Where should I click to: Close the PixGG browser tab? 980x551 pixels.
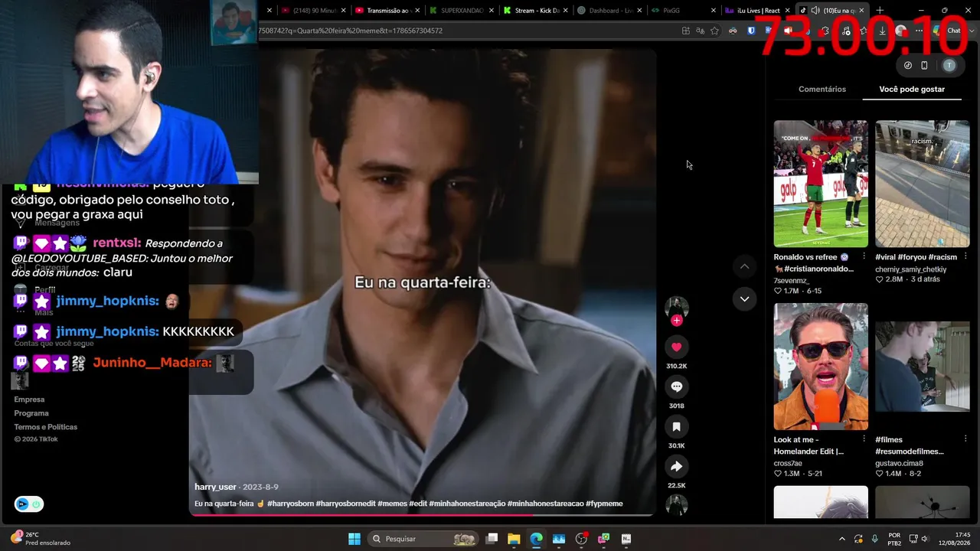714,11
